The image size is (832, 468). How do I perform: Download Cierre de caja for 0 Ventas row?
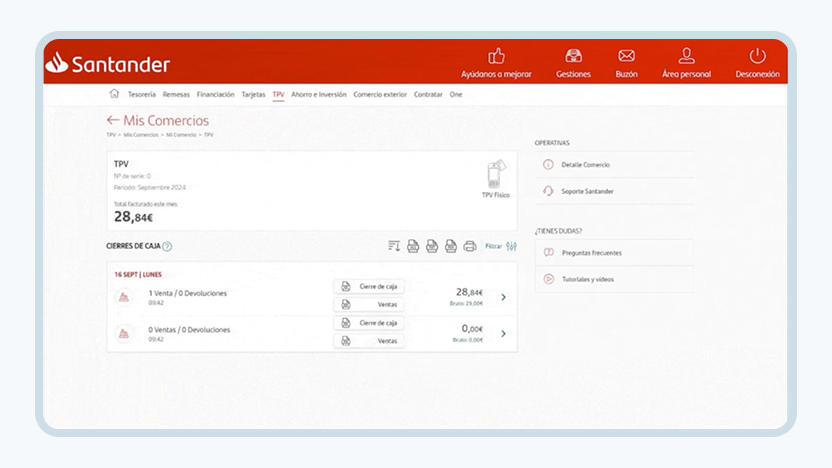[x=369, y=323]
